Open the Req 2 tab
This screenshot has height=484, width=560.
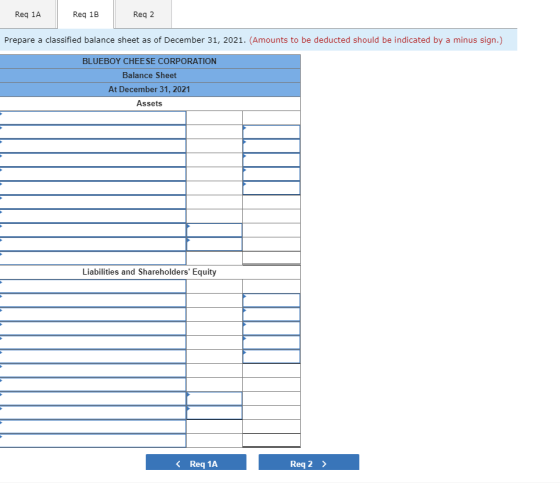(143, 14)
